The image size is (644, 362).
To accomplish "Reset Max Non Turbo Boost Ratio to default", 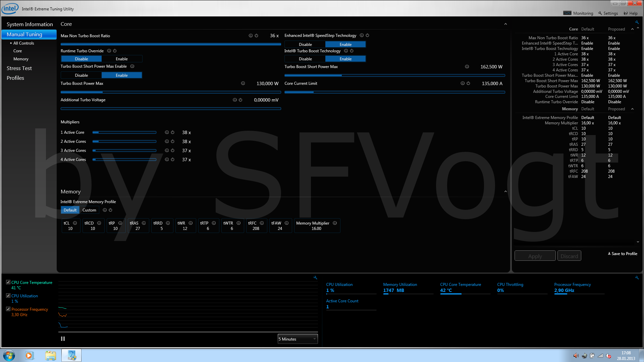I will (256, 36).
